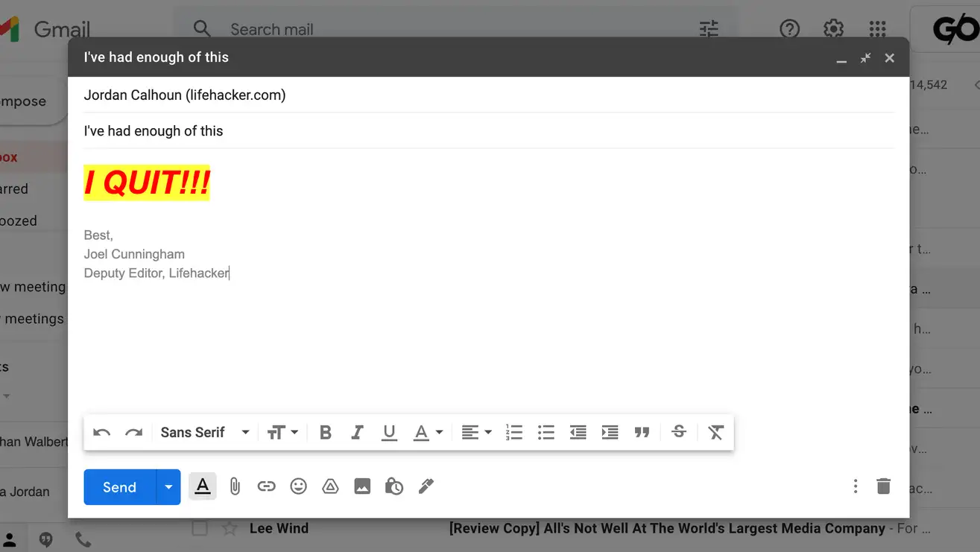Click the recipient field with Jordan Calhoun
The height and width of the screenshot is (552, 980).
point(489,95)
